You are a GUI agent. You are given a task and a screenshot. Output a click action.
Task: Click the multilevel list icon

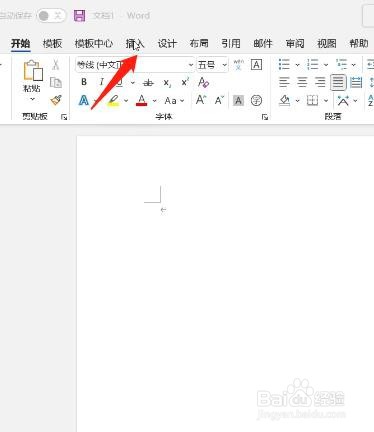tap(341, 64)
